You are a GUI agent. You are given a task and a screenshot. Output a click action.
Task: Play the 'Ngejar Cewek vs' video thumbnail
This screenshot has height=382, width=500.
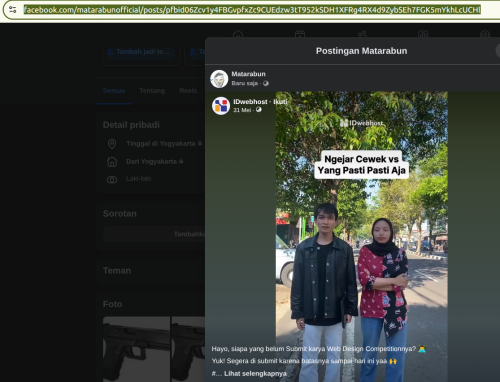(362, 237)
